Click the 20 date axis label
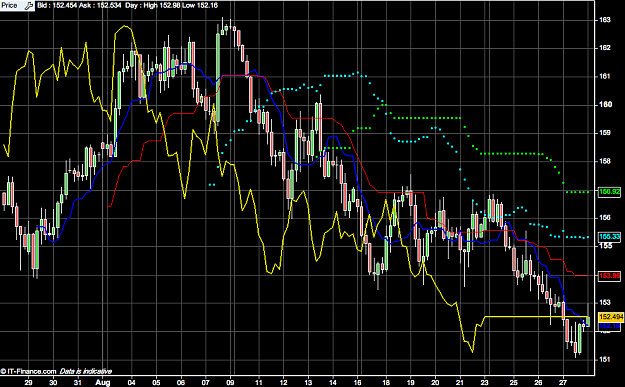Screen dimensions: 625x387 (x=435, y=382)
